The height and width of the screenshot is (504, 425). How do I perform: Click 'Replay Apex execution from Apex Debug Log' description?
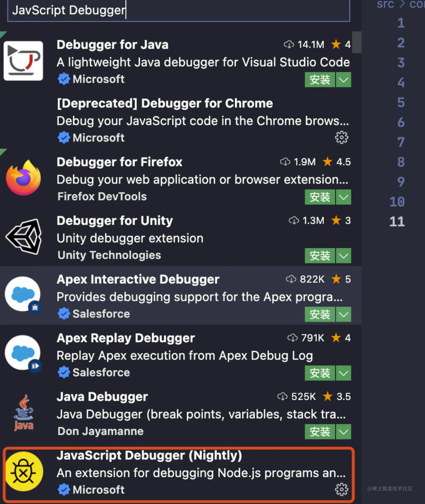pos(185,356)
